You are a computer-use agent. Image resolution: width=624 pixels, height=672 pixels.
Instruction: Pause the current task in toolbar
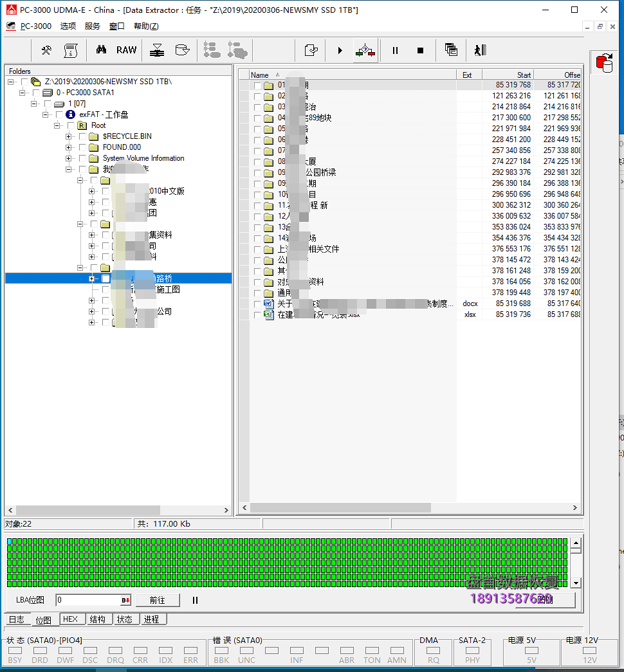[395, 51]
